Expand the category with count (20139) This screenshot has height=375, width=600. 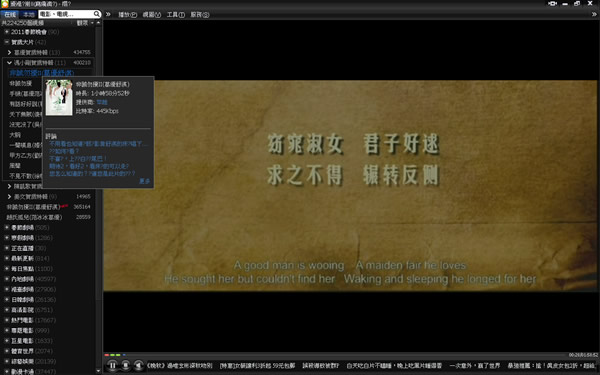7,362
